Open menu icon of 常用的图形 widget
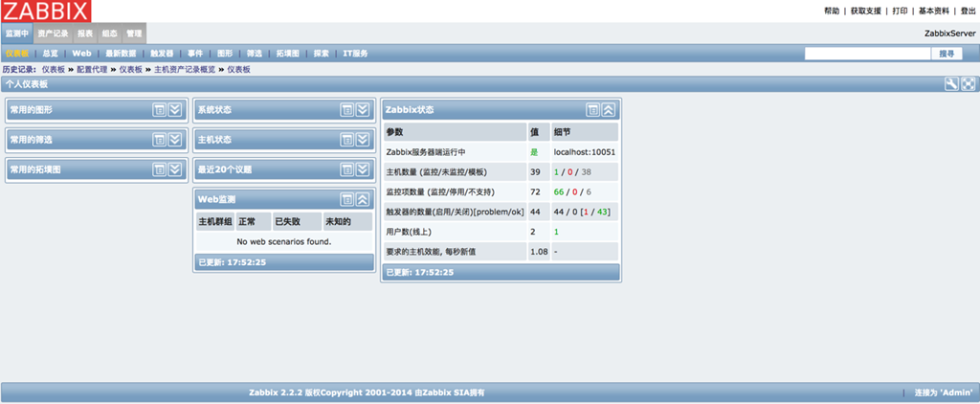980x404 pixels. click(x=160, y=109)
